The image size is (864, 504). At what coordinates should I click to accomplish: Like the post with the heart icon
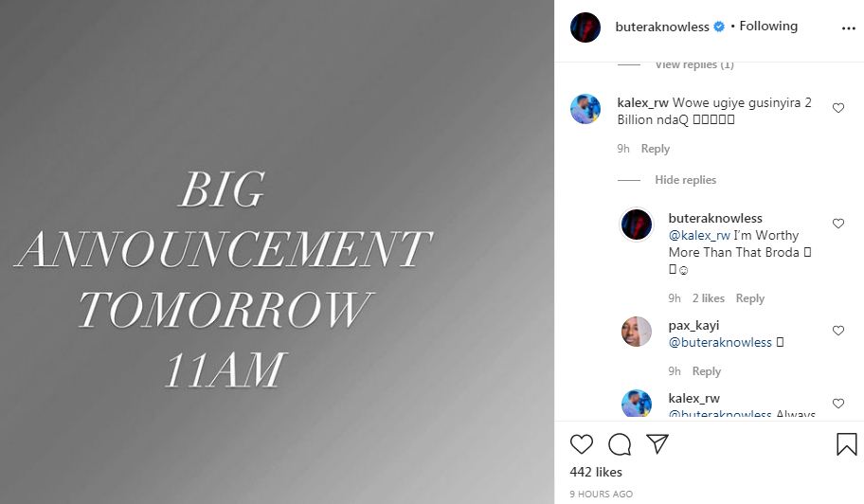[x=582, y=444]
